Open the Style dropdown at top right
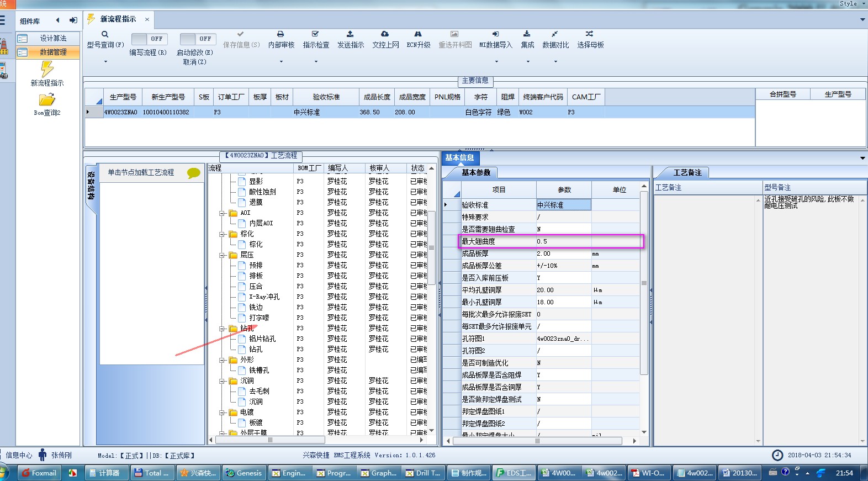Image resolution: width=868 pixels, height=481 pixels. point(852,3)
